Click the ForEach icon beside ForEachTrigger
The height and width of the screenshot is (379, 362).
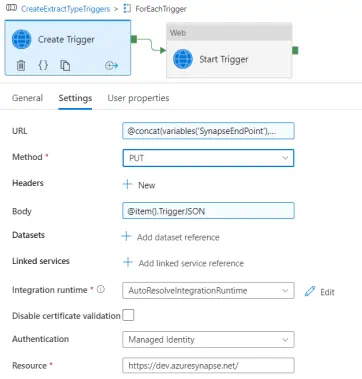coord(127,8)
